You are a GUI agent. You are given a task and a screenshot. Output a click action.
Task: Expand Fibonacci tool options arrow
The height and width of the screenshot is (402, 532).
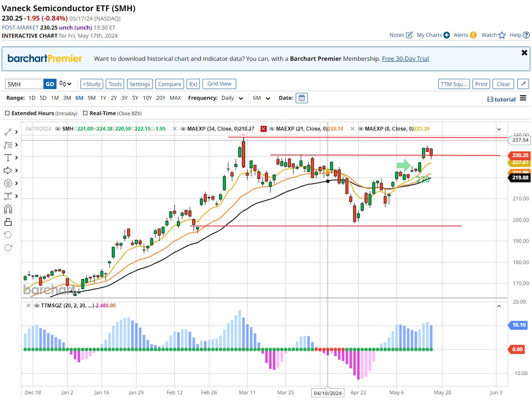pyautogui.click(x=16, y=145)
